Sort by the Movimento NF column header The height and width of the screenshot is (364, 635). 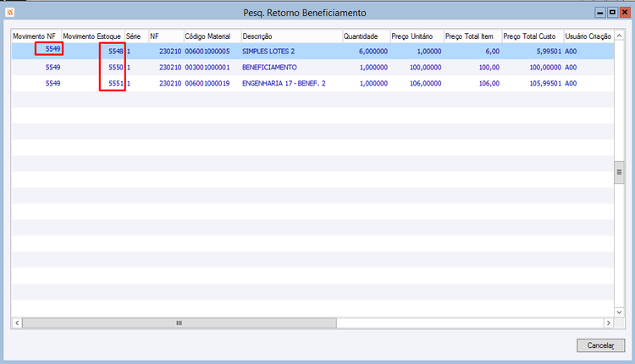[36, 36]
